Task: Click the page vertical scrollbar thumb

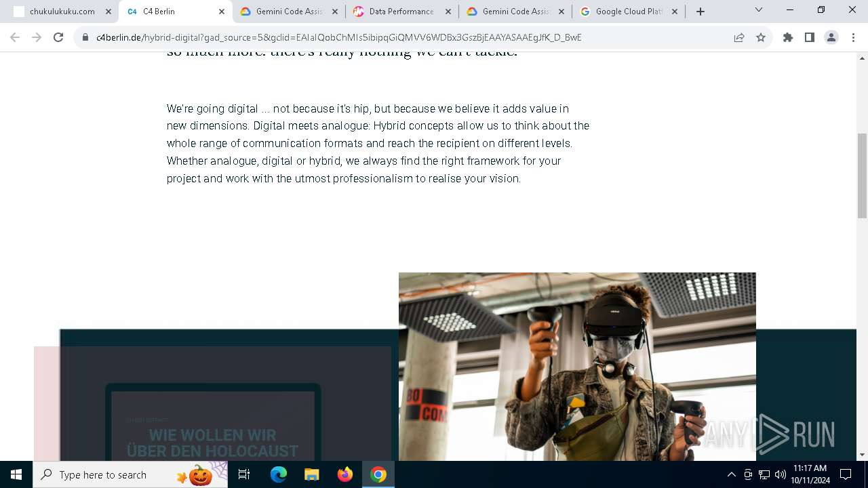Action: (x=863, y=176)
